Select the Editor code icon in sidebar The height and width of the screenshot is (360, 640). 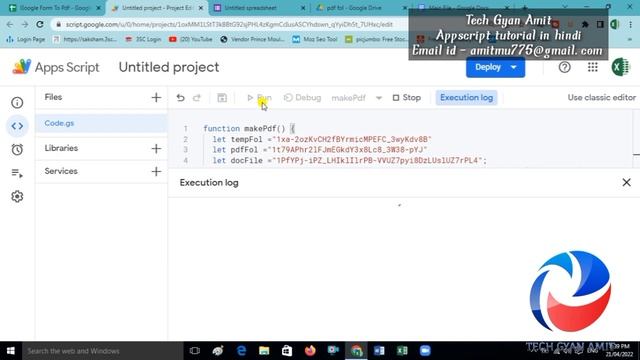(17, 126)
